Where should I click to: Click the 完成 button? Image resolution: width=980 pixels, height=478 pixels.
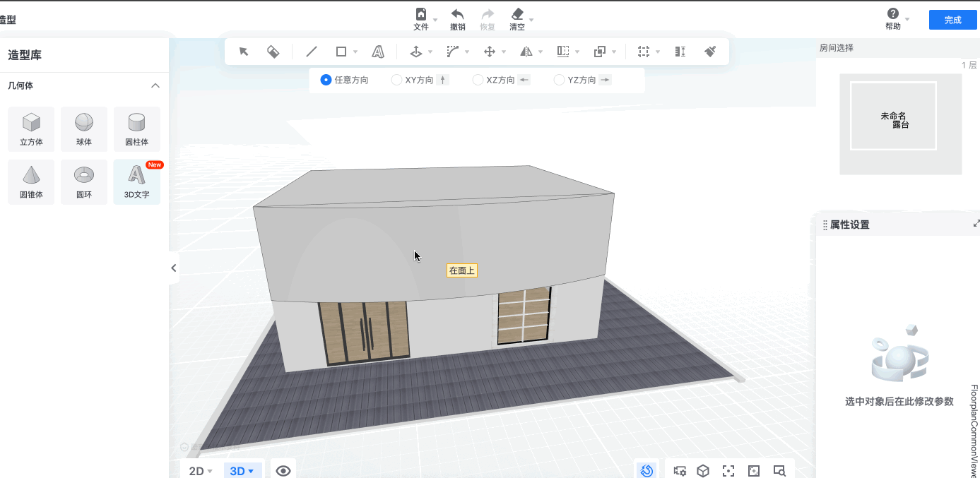[x=952, y=20]
